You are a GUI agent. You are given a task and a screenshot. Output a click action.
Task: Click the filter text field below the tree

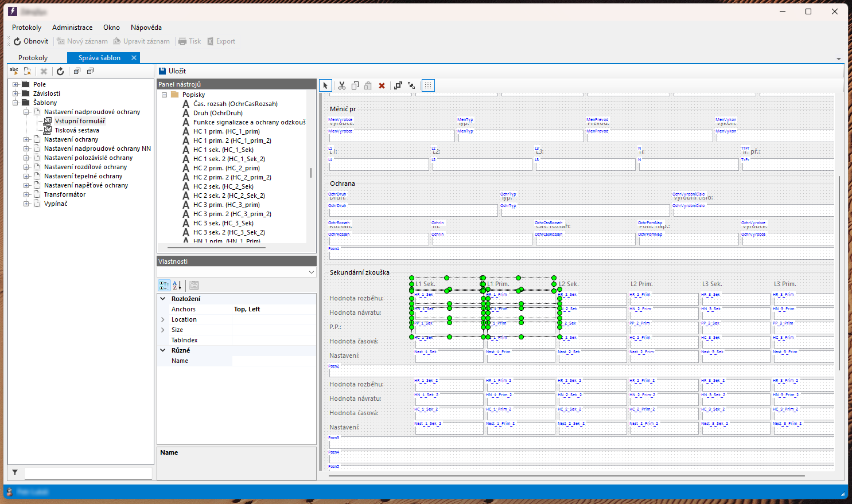(x=88, y=473)
